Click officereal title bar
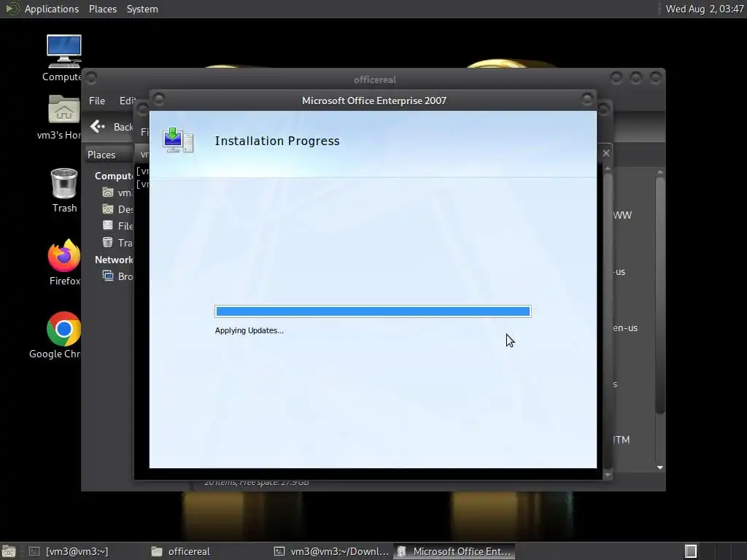This screenshot has width=747, height=560. [x=374, y=79]
